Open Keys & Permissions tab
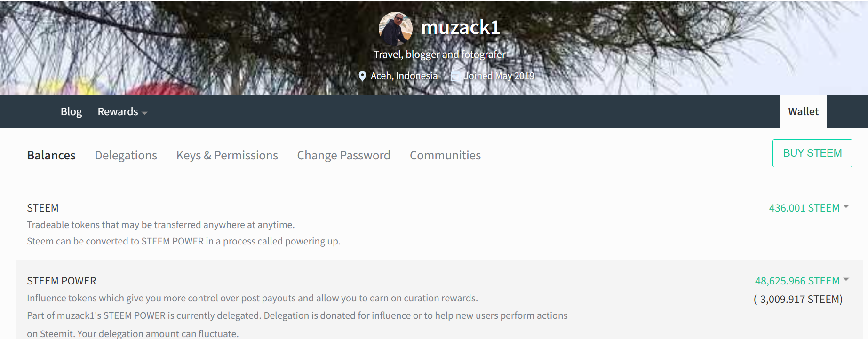 (227, 156)
